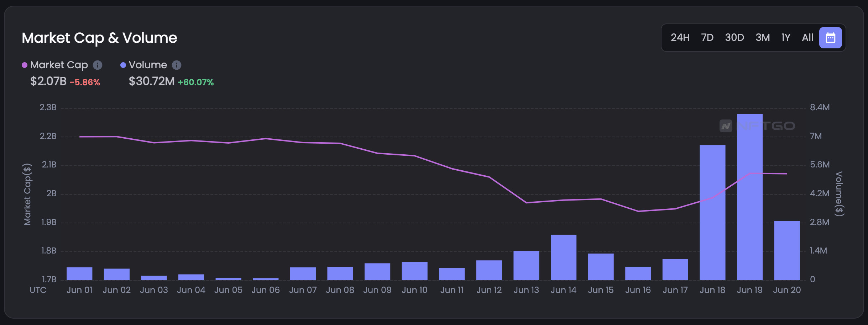Show All time range data

807,38
